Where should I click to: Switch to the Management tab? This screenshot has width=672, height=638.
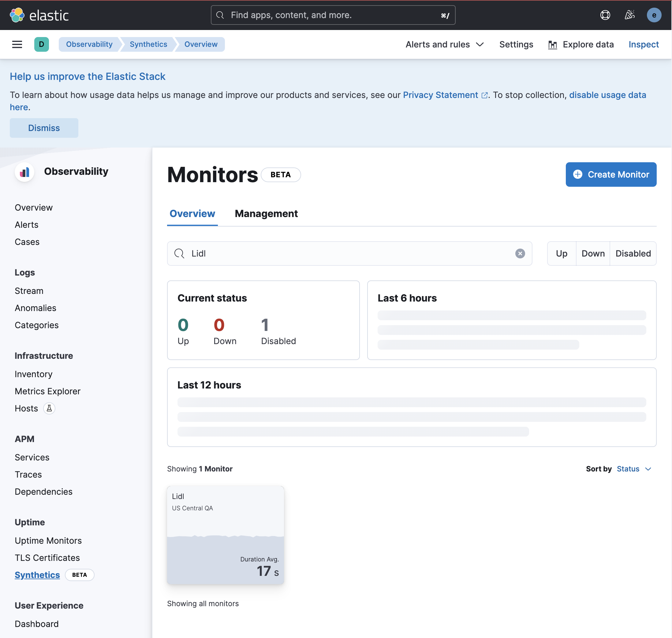(266, 214)
